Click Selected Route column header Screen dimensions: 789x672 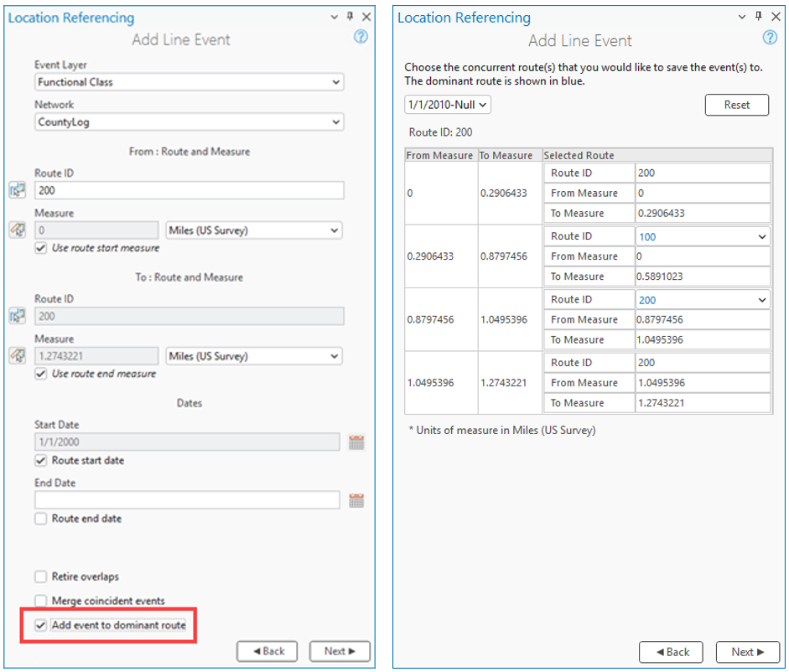click(x=657, y=155)
